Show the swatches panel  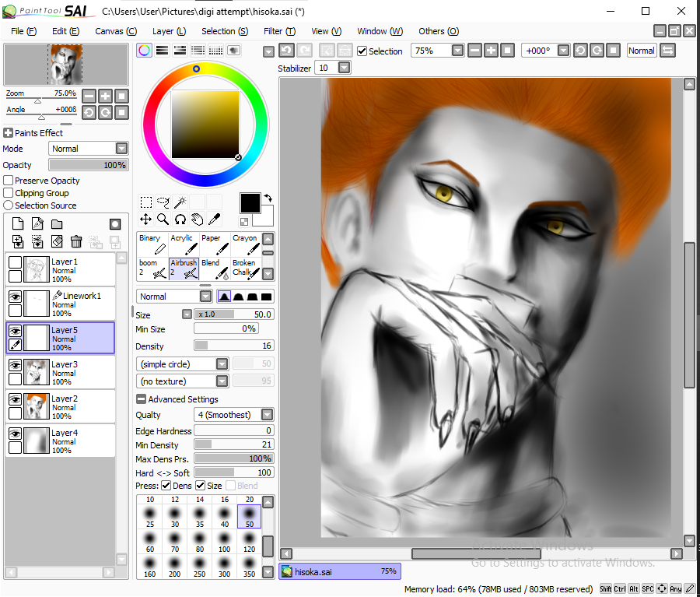point(215,51)
